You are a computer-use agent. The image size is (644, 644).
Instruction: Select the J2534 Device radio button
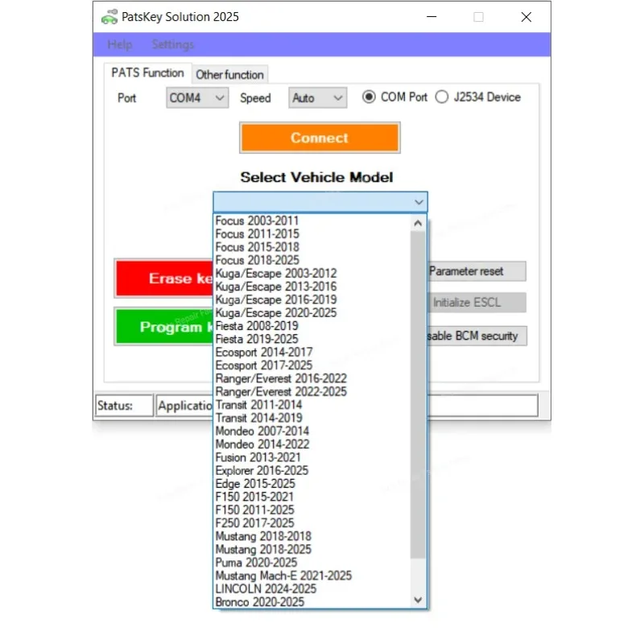(442, 97)
